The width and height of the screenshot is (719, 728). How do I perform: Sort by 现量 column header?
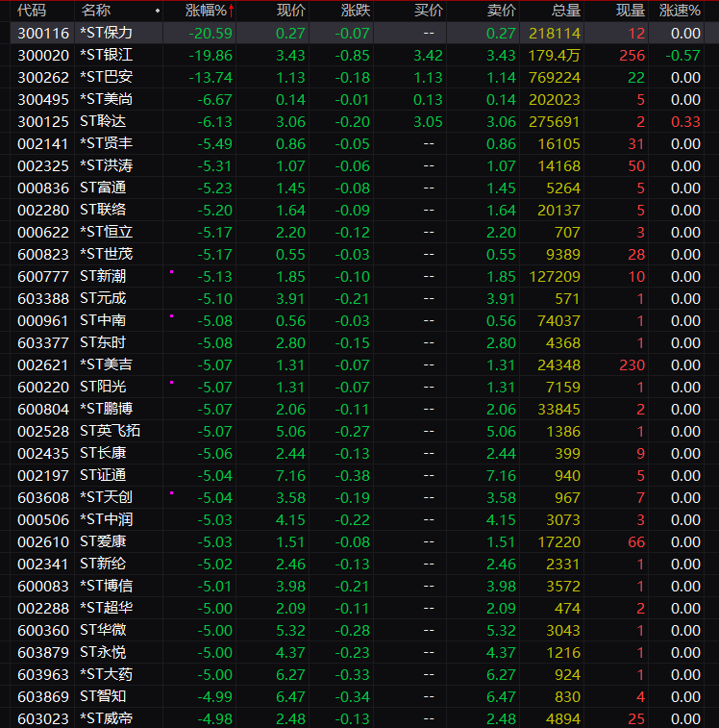[x=631, y=11]
